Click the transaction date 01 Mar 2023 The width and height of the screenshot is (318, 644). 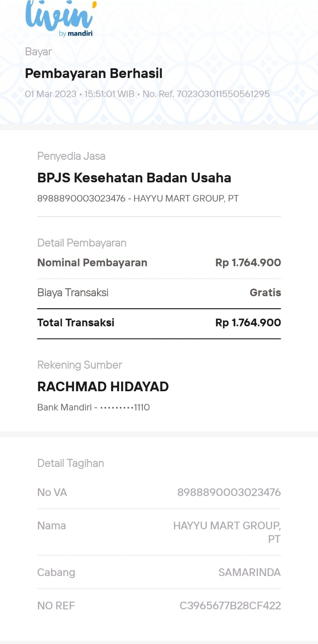51,94
